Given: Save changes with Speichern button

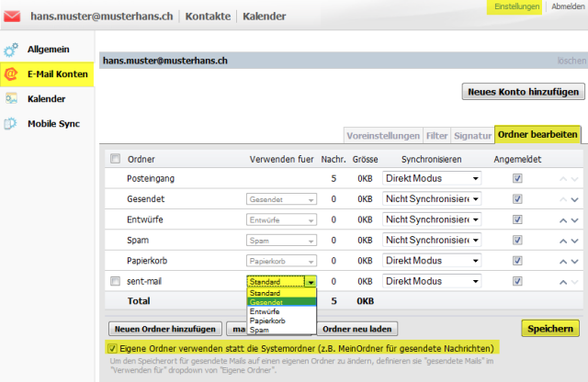Looking at the screenshot, I should [550, 329].
